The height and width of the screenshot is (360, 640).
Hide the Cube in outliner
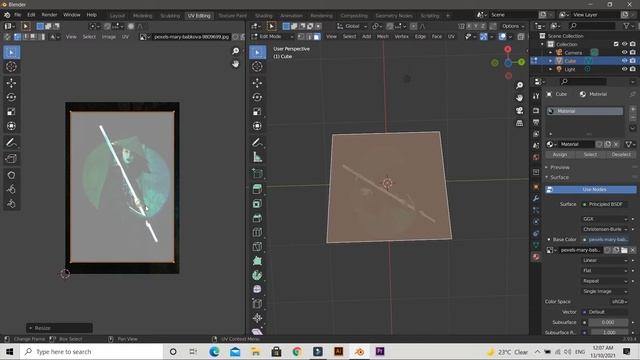(624, 61)
